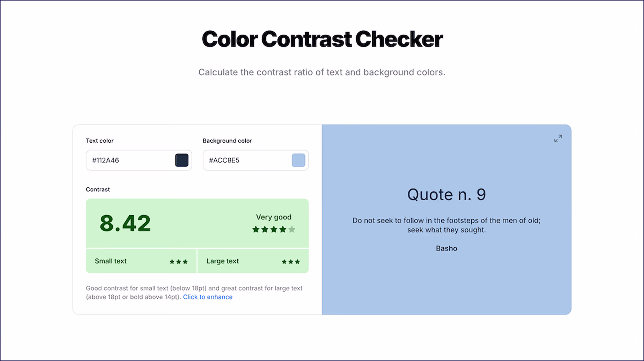Click the Small text star rating

pos(178,261)
